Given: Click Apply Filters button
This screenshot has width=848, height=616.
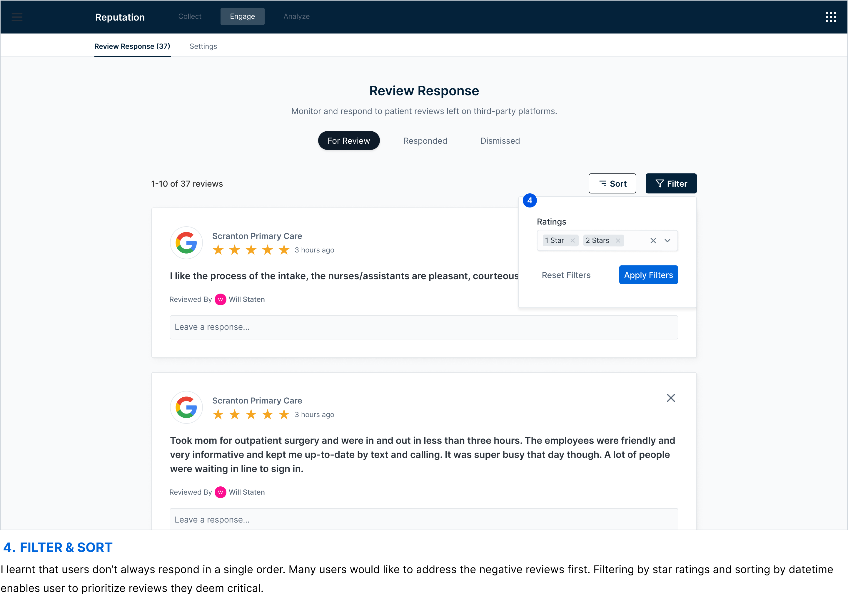Looking at the screenshot, I should click(648, 275).
